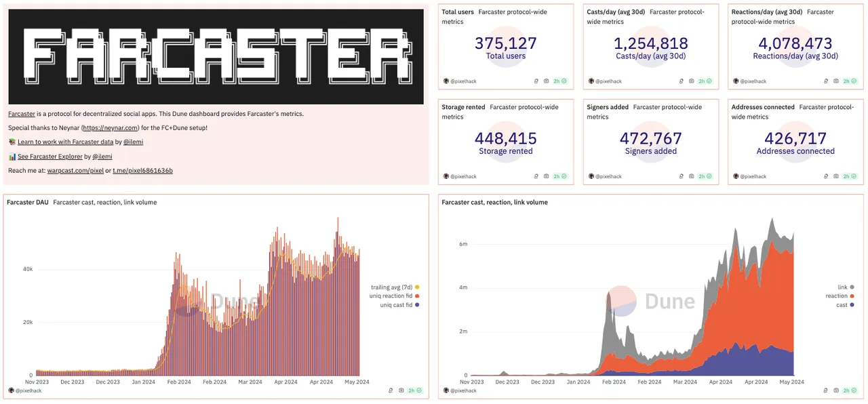This screenshot has width=868, height=404.
Task: Click the link icon on Signers added card
Action: pyautogui.click(x=682, y=176)
